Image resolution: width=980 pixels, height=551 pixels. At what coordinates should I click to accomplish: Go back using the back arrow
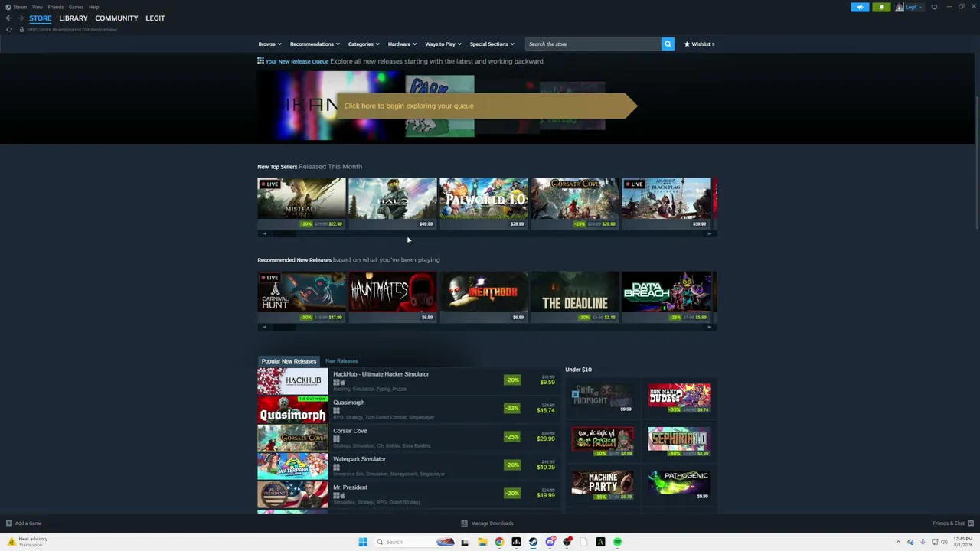(x=8, y=18)
